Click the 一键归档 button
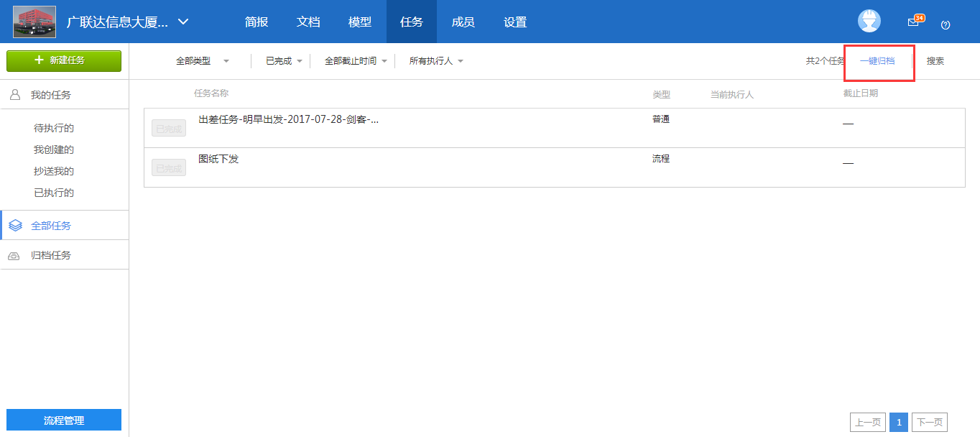Viewport: 980px width, 437px height. pyautogui.click(x=878, y=61)
